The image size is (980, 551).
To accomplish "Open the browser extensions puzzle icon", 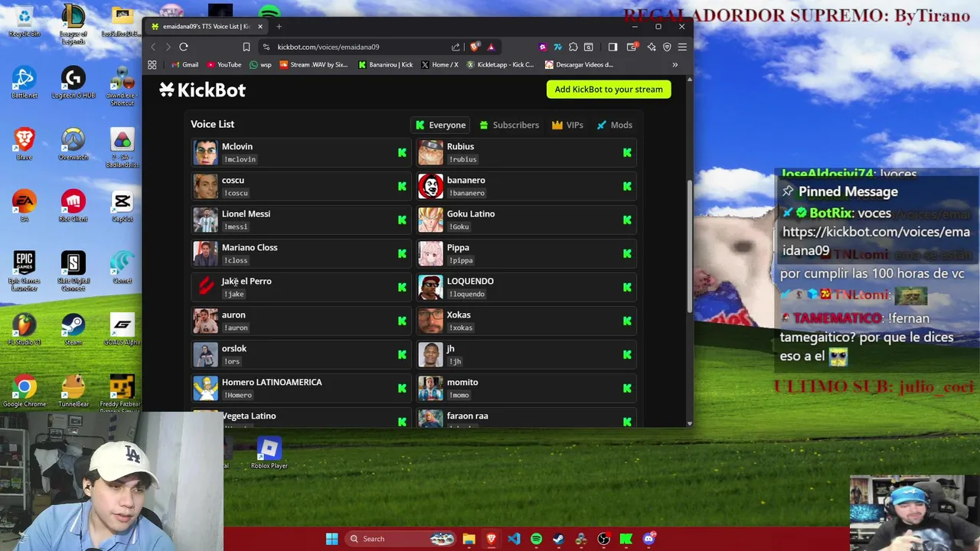I will (573, 47).
